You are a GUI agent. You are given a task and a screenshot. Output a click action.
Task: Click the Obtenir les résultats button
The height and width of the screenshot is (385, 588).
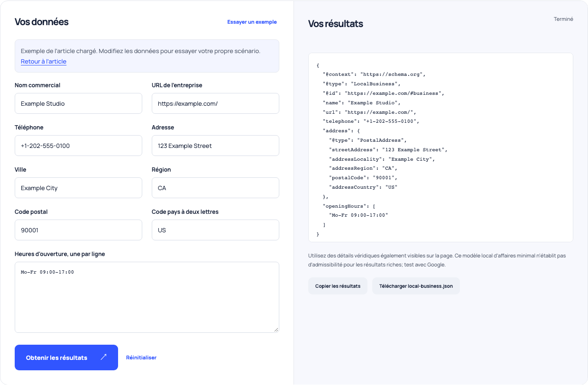66,357
